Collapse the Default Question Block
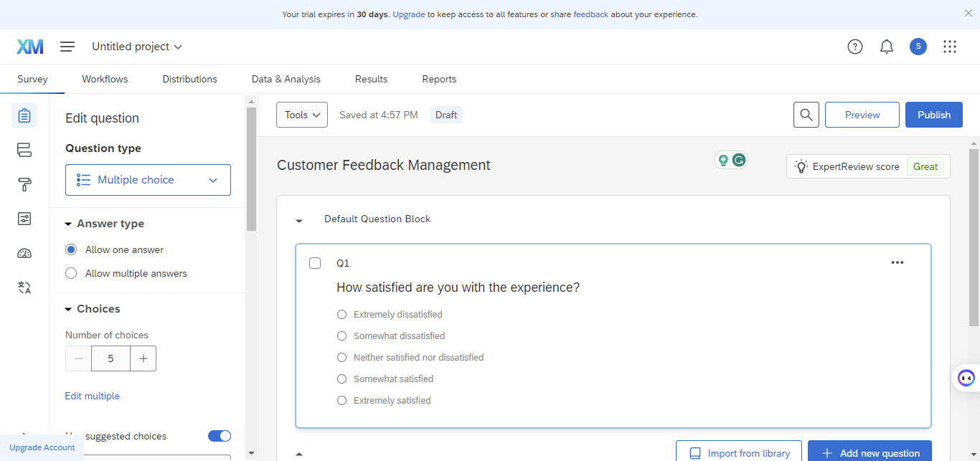Image resolution: width=980 pixels, height=461 pixels. (299, 220)
